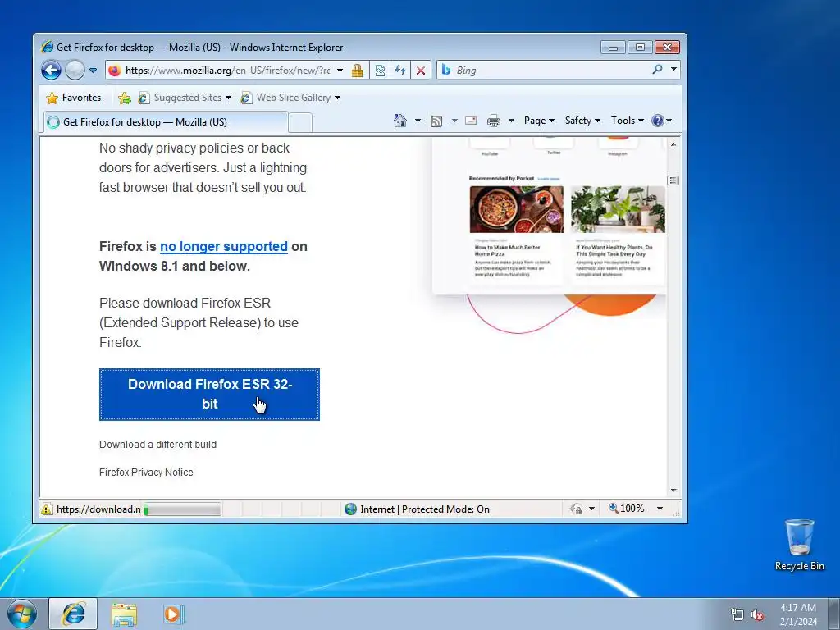This screenshot has width=840, height=630.
Task: Click the red Stop loading icon
Action: point(421,71)
